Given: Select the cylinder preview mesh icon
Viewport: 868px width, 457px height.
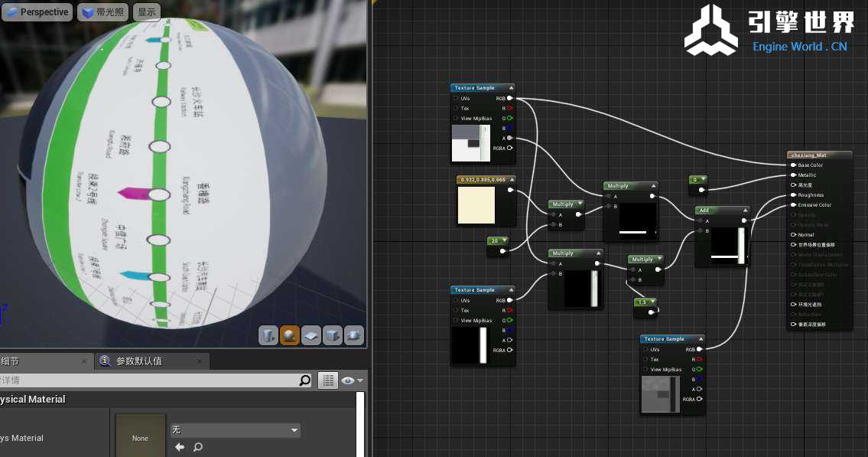Looking at the screenshot, I should [x=268, y=335].
